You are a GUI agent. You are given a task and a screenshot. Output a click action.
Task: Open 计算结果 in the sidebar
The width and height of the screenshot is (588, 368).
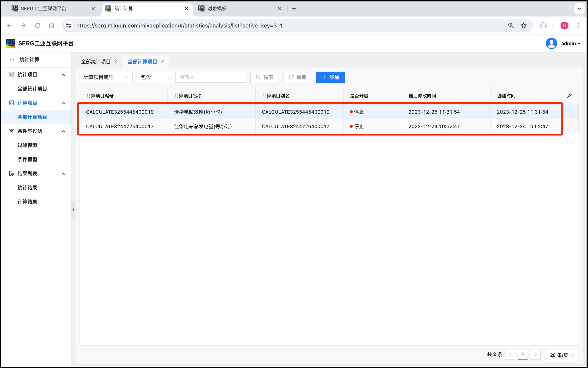(27, 202)
